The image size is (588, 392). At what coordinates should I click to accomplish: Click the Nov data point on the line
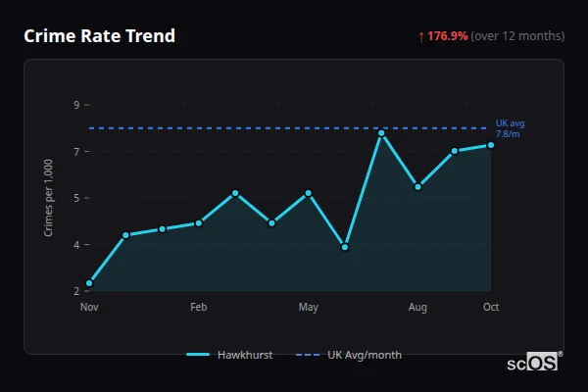[89, 283]
